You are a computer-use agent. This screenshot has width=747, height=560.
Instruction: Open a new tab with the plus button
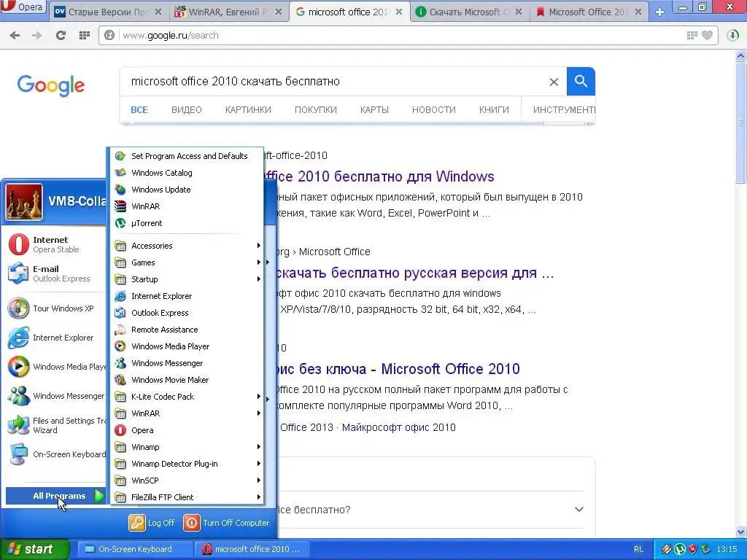pos(659,12)
